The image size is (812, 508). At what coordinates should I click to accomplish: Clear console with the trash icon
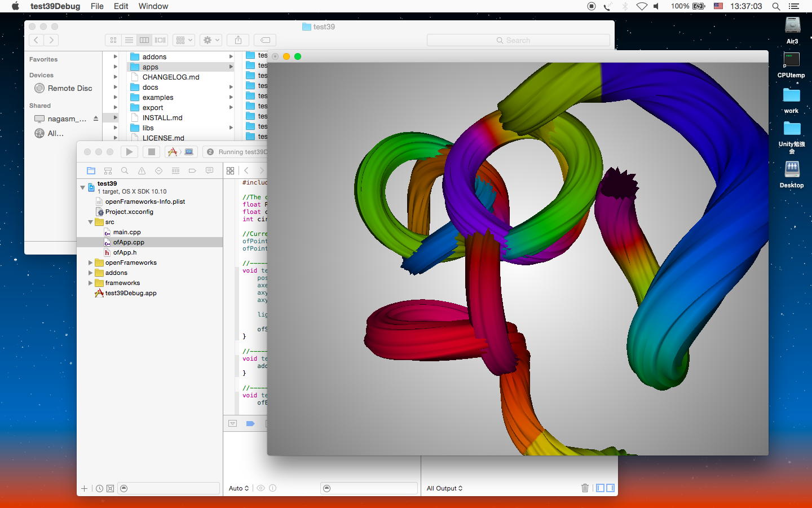(x=585, y=488)
